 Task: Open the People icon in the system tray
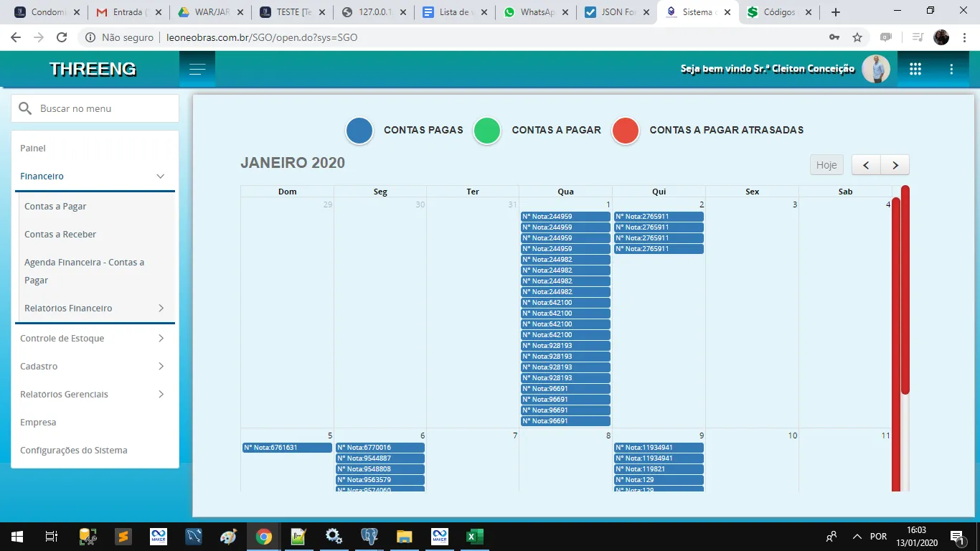point(832,537)
